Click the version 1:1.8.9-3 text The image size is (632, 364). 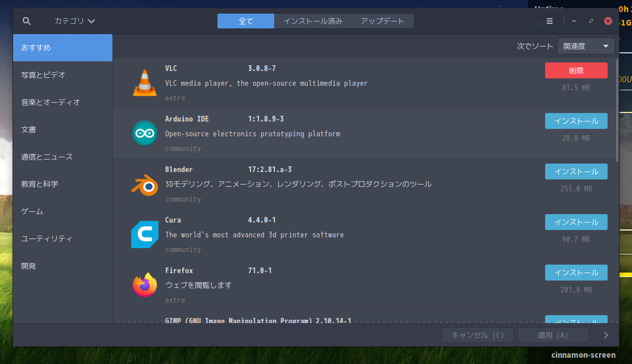[x=266, y=119]
